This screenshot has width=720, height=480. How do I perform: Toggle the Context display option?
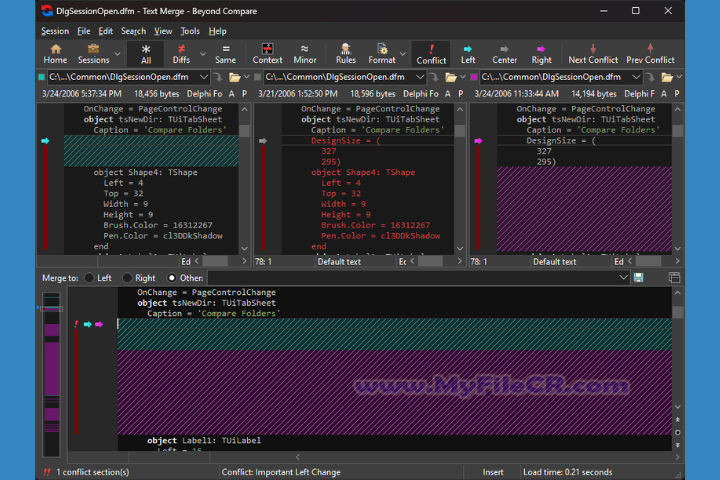(267, 54)
